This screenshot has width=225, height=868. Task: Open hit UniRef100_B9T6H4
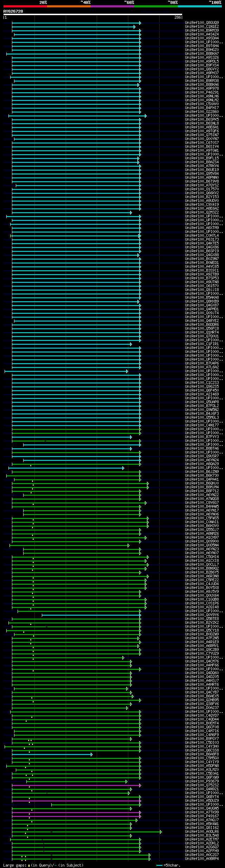pyautogui.click(x=202, y=46)
